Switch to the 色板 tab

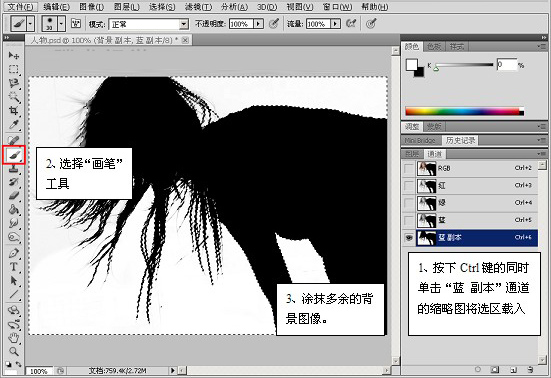click(x=434, y=46)
